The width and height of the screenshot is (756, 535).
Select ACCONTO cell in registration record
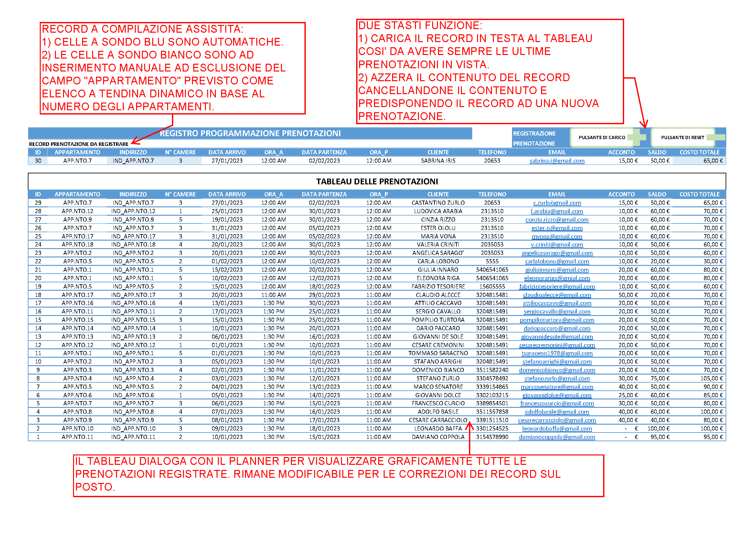[x=622, y=161]
